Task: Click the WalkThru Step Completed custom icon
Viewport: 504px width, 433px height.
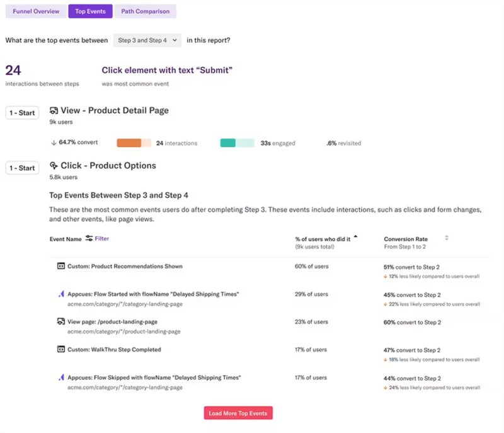Action: click(x=61, y=350)
